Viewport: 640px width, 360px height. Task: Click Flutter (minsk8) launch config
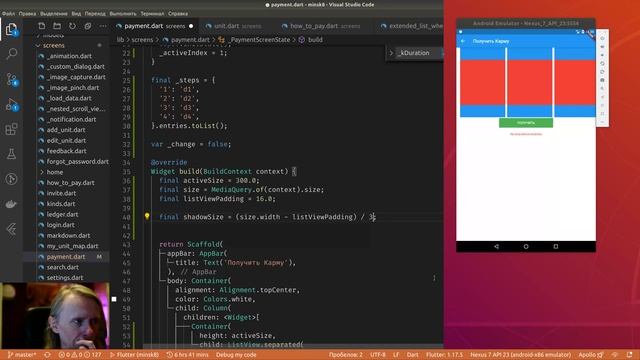pyautogui.click(x=135, y=355)
